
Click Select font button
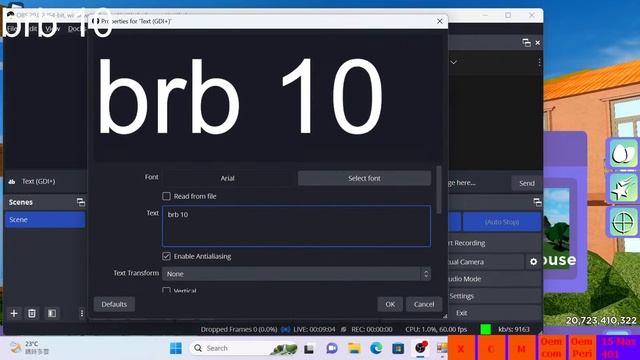(x=364, y=178)
